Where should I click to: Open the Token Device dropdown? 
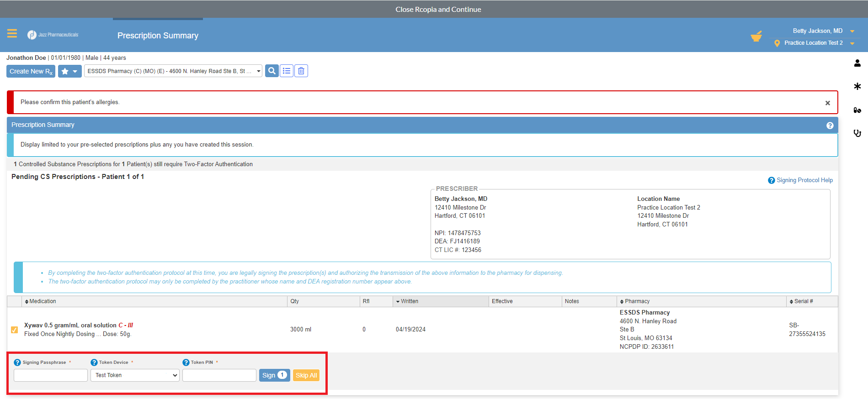click(x=135, y=375)
